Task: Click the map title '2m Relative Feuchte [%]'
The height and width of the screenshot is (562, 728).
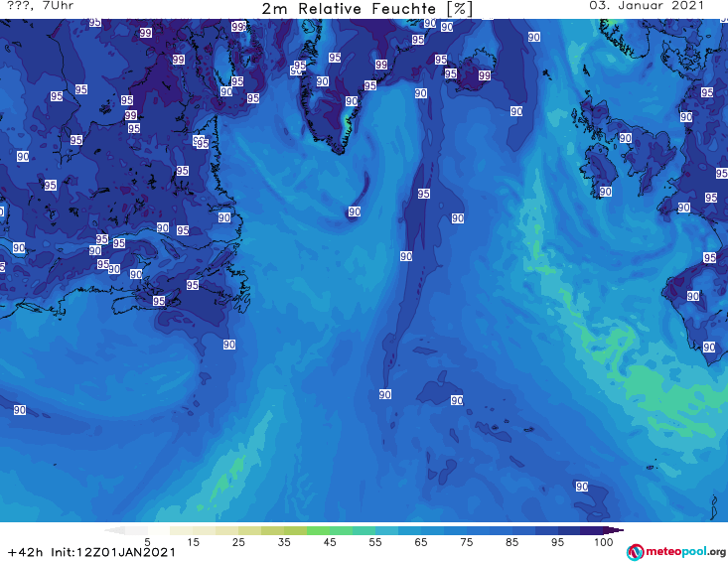Action: point(367,9)
